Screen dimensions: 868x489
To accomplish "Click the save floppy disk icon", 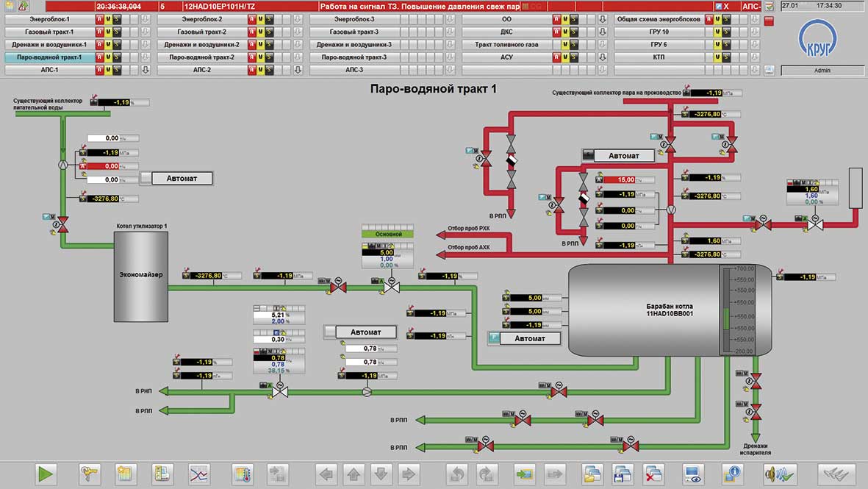I will [623, 474].
